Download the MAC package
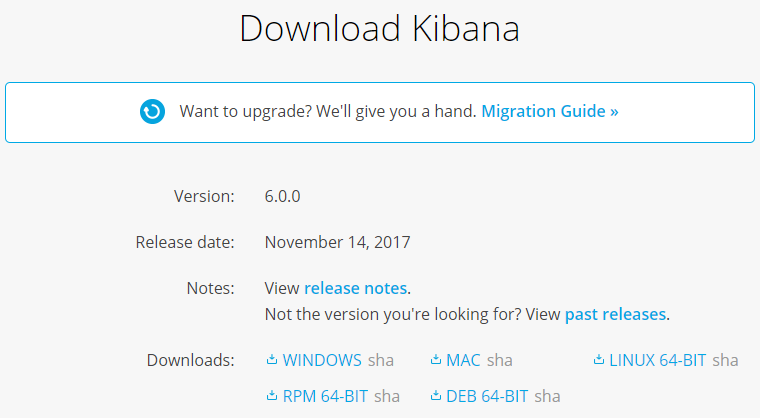 [x=463, y=360]
